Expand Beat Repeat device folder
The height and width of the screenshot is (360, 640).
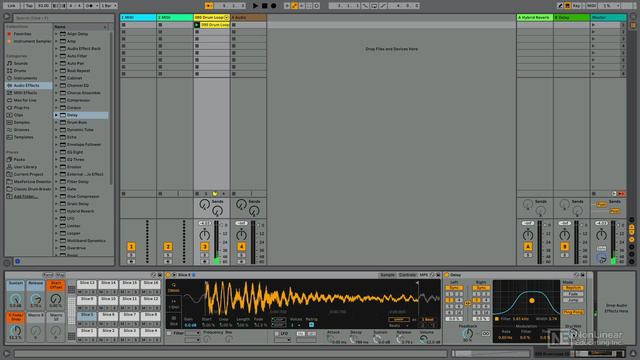coord(56,71)
